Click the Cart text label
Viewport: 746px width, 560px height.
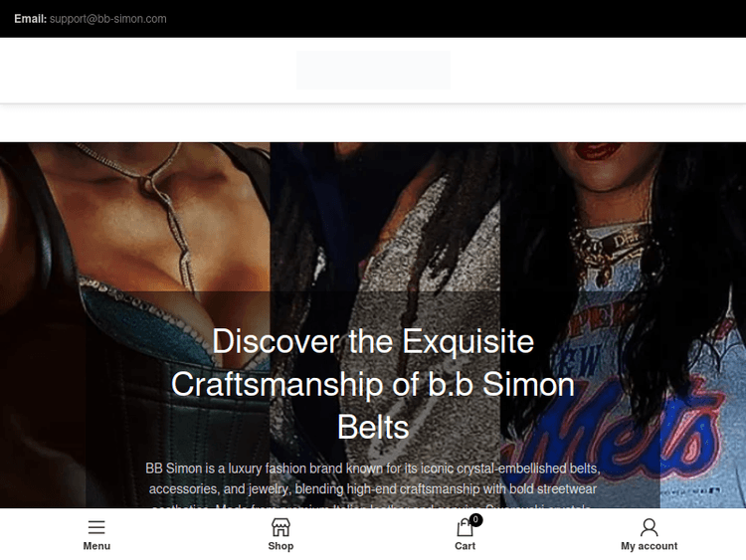click(465, 546)
